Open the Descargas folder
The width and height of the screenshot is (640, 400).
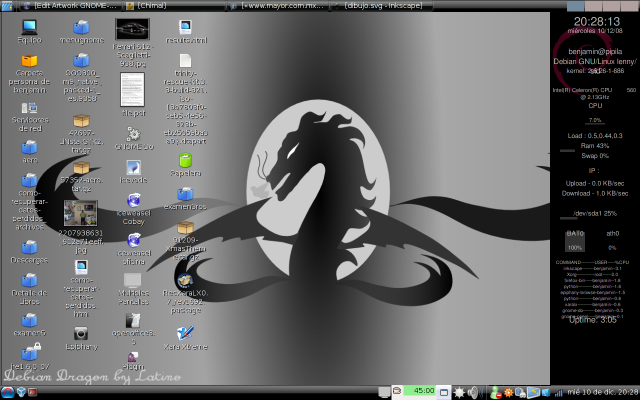pyautogui.click(x=29, y=247)
